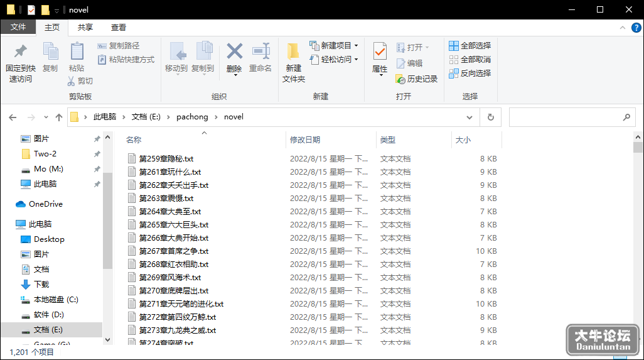Click the 反向选择 invert selection icon
The image size is (644, 360).
coord(453,74)
